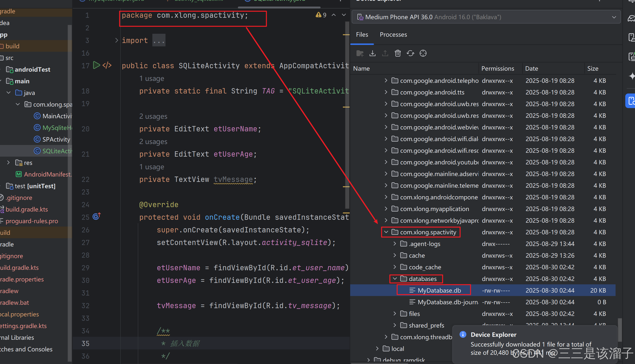The width and height of the screenshot is (635, 364).
Task: Click the '2 usages' hint above etUserName
Action: tap(153, 116)
